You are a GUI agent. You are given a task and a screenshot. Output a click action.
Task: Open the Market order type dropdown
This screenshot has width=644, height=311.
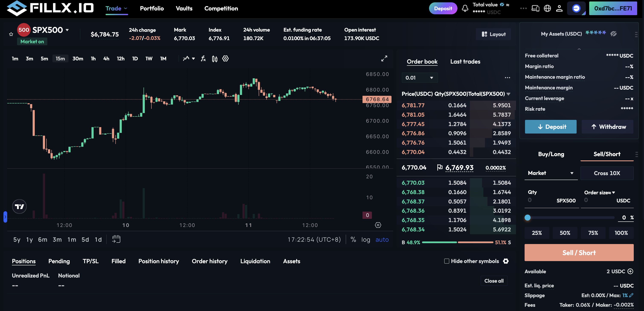[551, 173]
